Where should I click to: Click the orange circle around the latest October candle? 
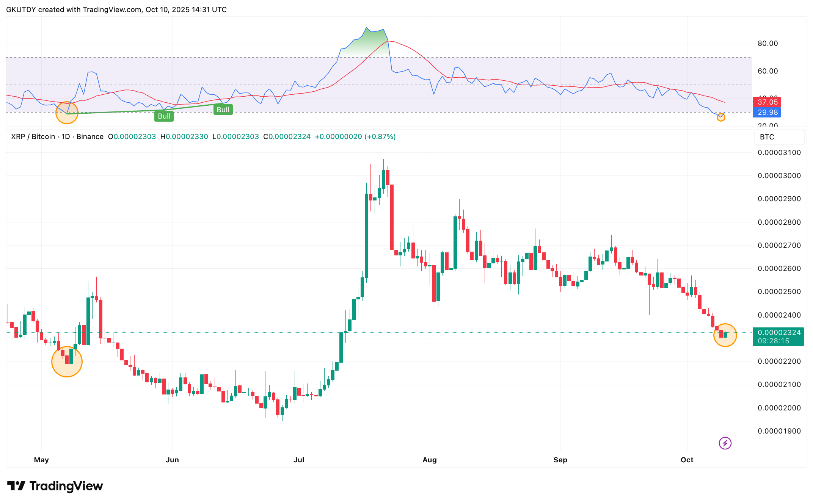click(725, 335)
